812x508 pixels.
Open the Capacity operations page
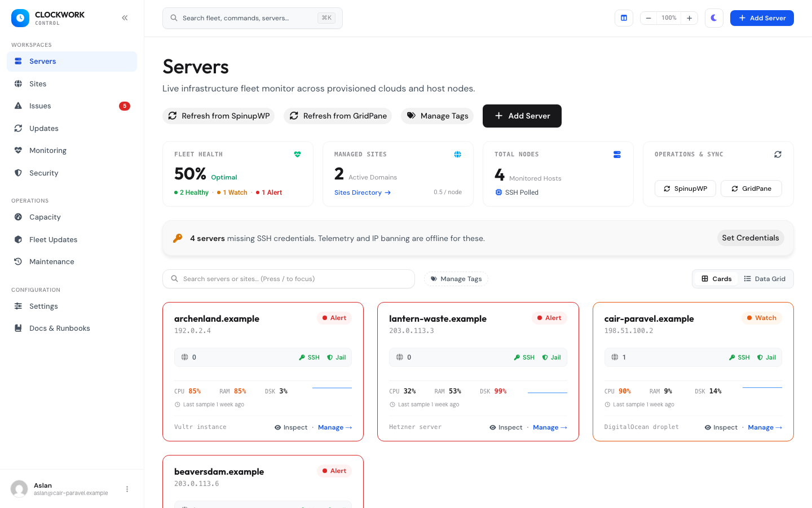72,217
